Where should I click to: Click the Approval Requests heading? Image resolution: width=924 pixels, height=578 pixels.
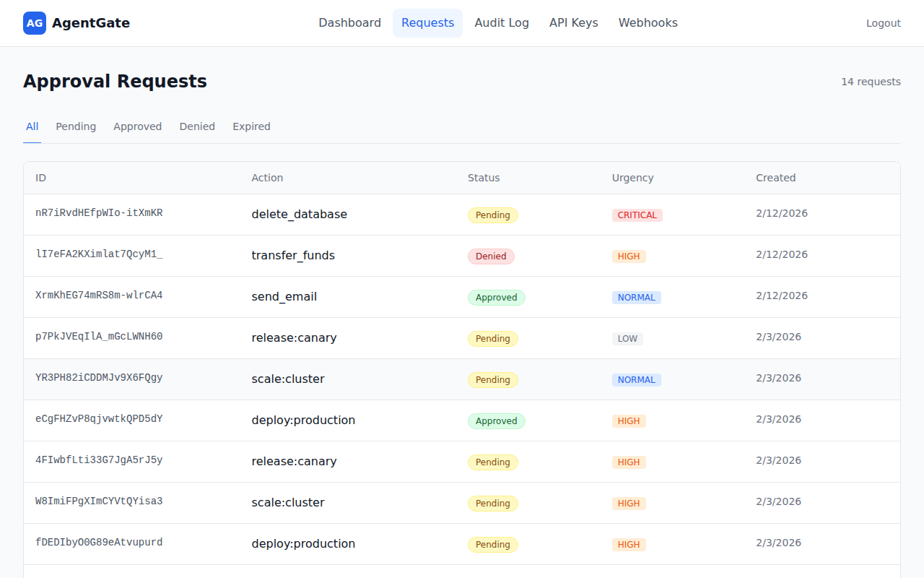point(115,81)
